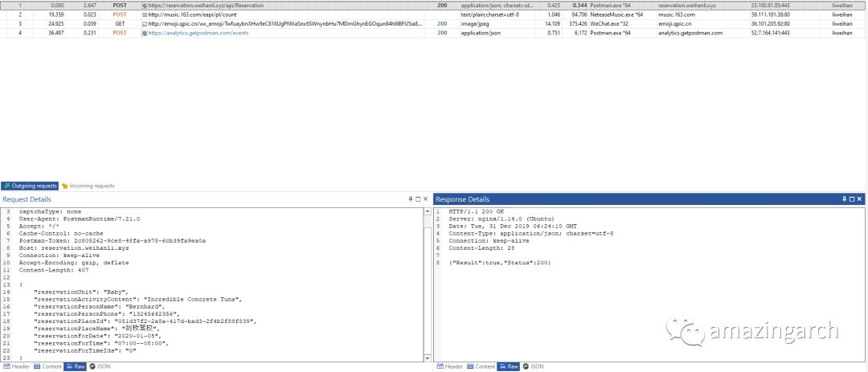Image resolution: width=868 pixels, height=372 pixels.
Task: Open the analytics.getpostman.com/events link
Action: tap(199, 33)
